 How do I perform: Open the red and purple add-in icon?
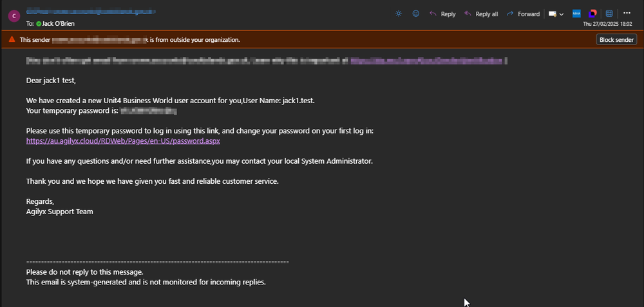tap(592, 14)
